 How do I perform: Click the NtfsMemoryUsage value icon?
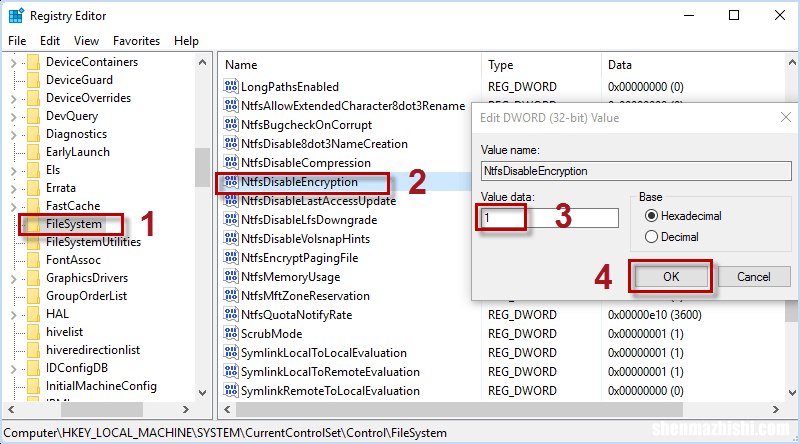pos(231,276)
